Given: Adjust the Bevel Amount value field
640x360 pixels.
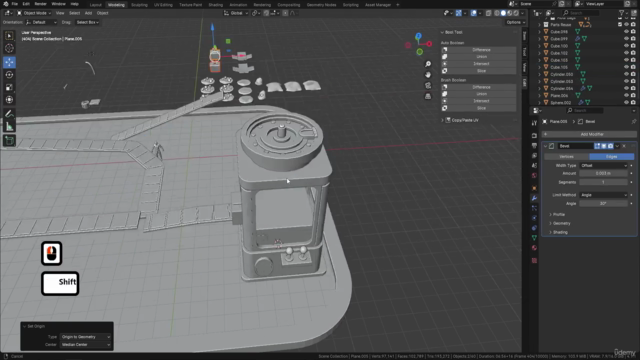Looking at the screenshot, I should click(x=604, y=173).
